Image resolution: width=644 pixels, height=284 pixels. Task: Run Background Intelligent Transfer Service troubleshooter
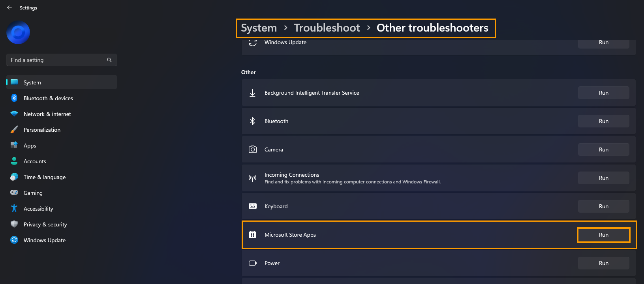(x=604, y=93)
